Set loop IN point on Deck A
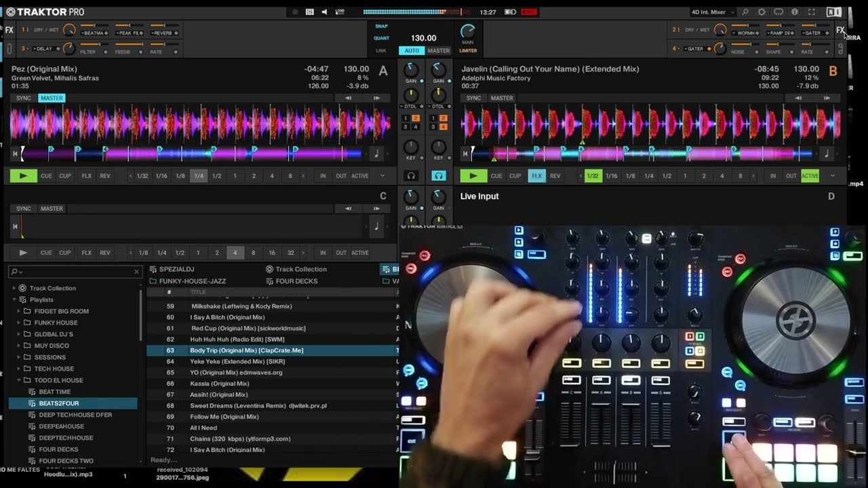 (323, 176)
